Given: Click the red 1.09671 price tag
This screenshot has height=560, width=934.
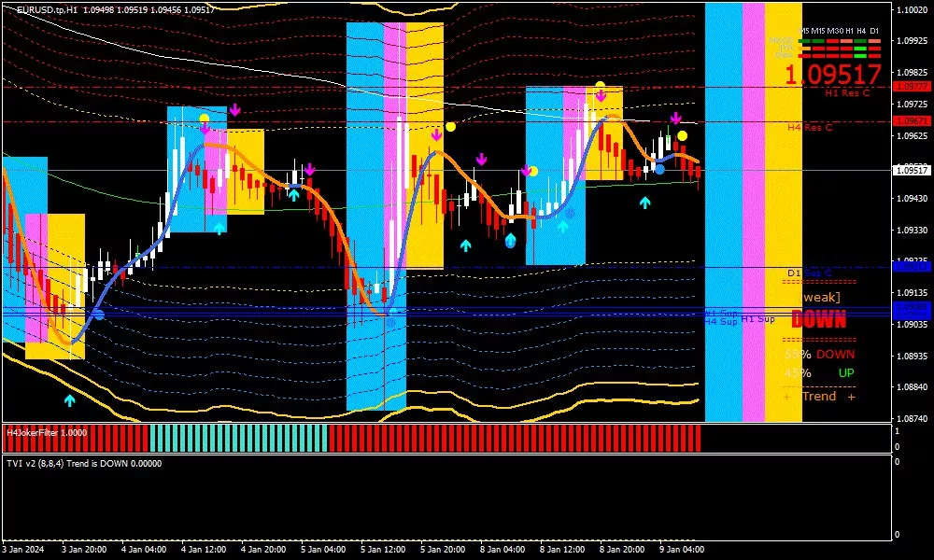Looking at the screenshot, I should (912, 121).
